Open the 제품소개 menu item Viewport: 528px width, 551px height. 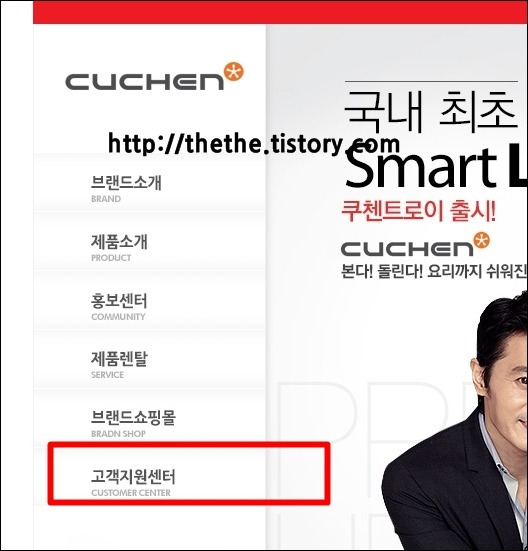pyautogui.click(x=149, y=241)
